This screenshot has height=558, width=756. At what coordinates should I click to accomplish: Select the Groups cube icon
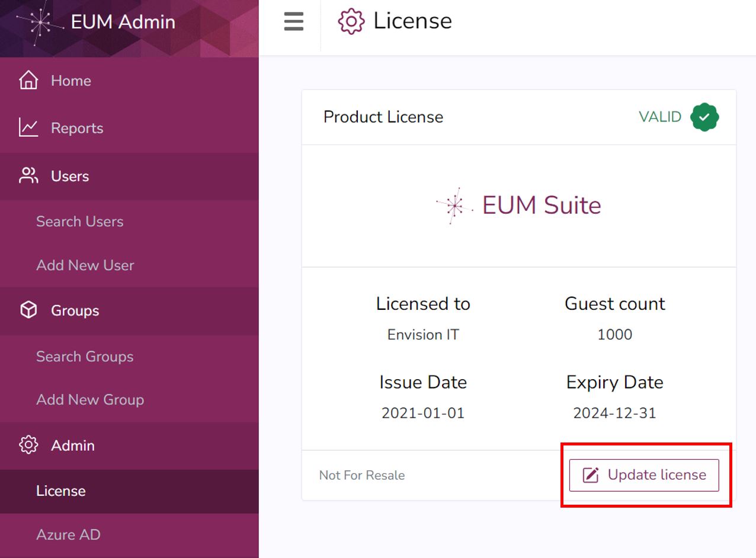(x=28, y=310)
